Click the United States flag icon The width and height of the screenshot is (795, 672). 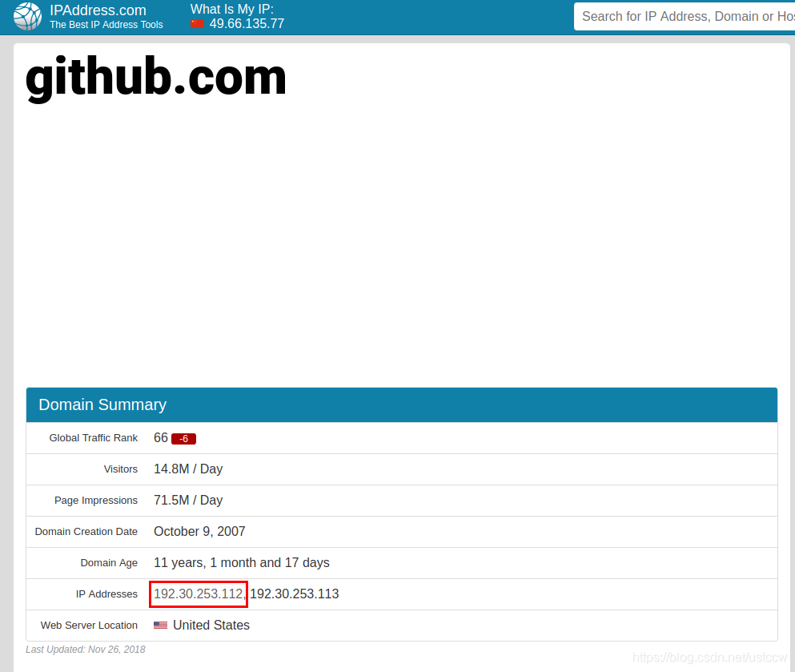pyautogui.click(x=160, y=626)
